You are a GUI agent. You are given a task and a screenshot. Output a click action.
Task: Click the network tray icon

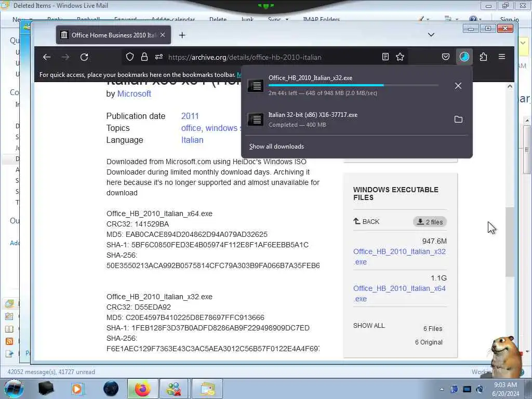point(467,389)
